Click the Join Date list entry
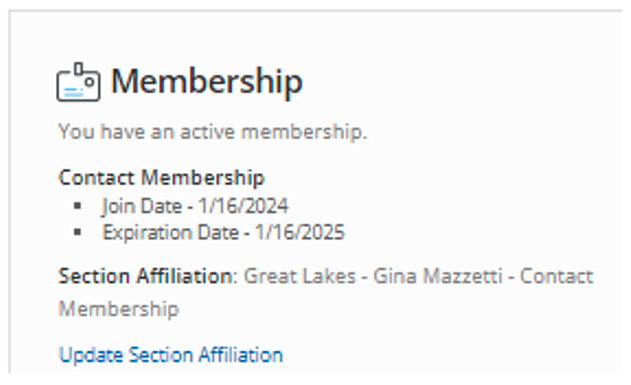The width and height of the screenshot is (631, 385). click(x=195, y=206)
